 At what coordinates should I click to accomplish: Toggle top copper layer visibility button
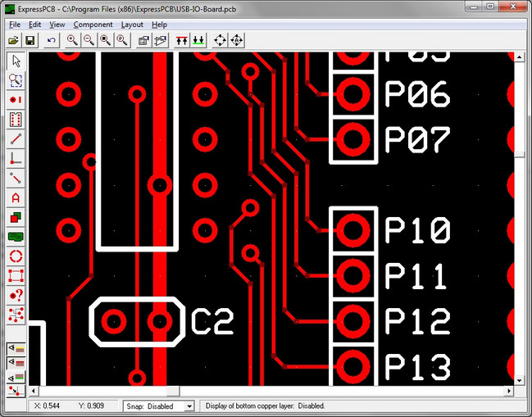[16, 362]
